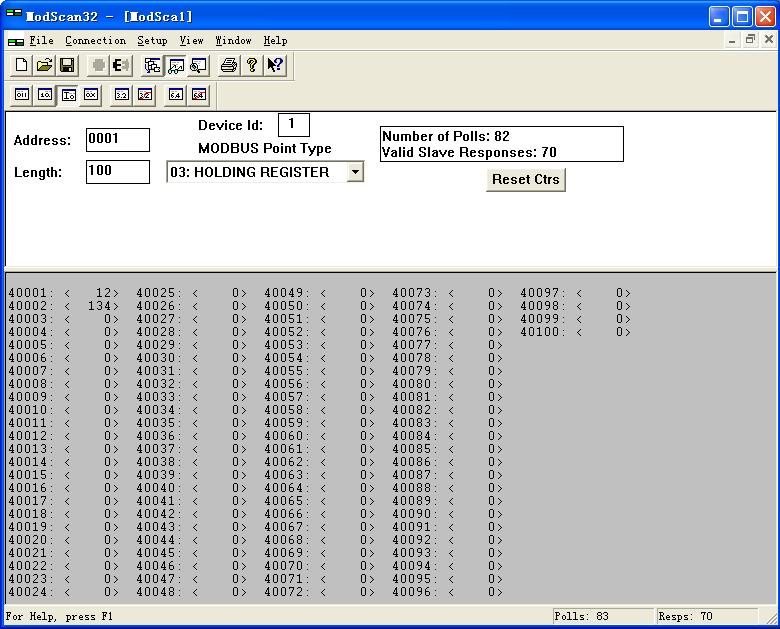This screenshot has width=780, height=629.
Task: Select register 40049 row
Action: point(319,293)
